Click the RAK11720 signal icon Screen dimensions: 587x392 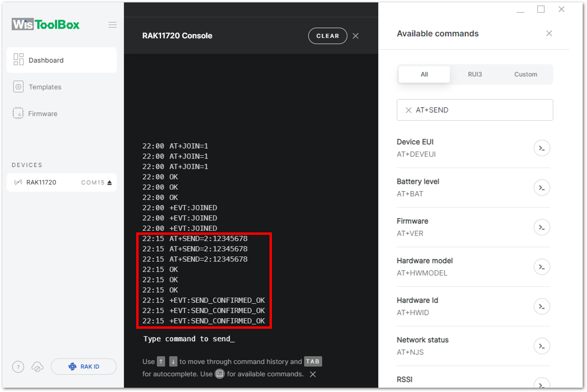(x=18, y=183)
